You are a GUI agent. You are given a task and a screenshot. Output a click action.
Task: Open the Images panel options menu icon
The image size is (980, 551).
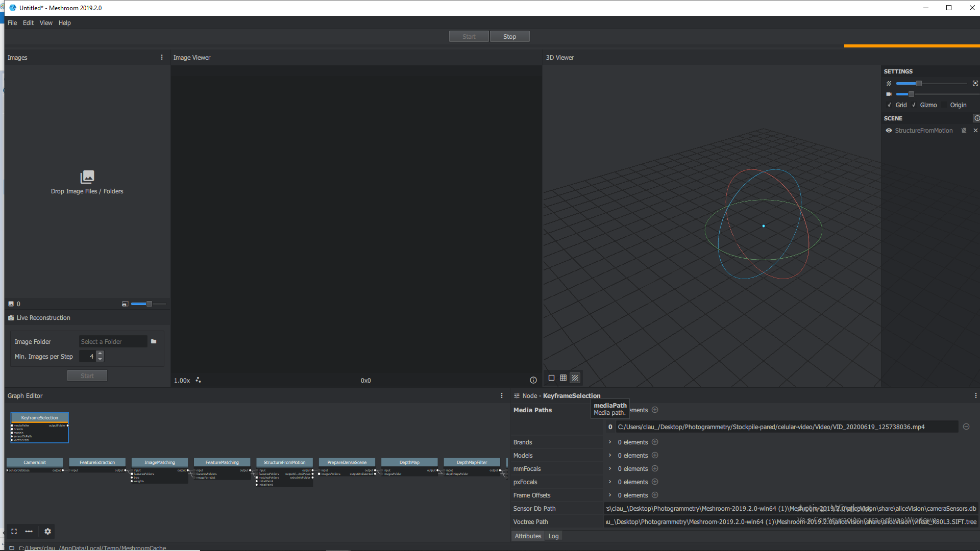pyautogui.click(x=162, y=57)
